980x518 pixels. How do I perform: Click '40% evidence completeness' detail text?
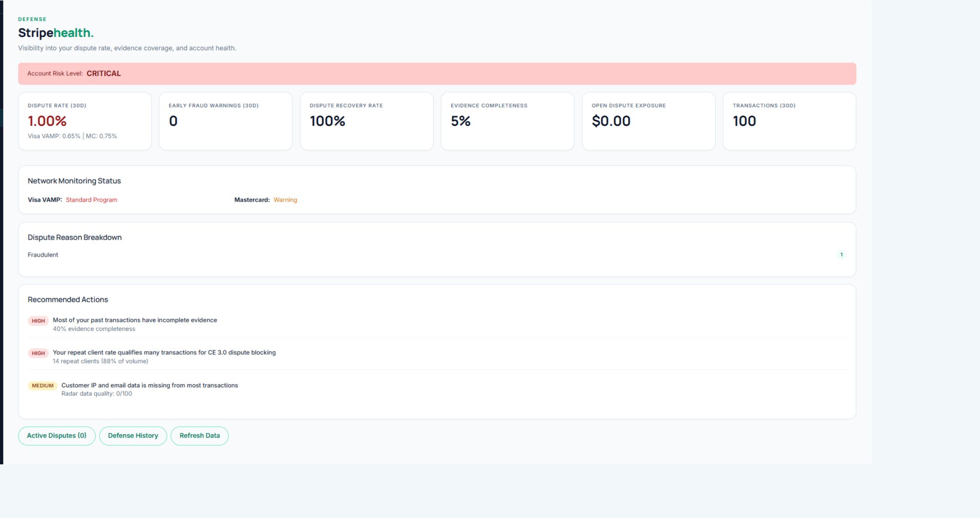click(x=94, y=329)
